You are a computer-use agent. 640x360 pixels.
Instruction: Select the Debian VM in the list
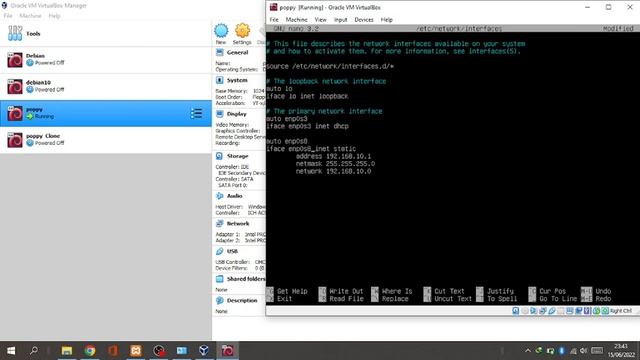(105, 60)
